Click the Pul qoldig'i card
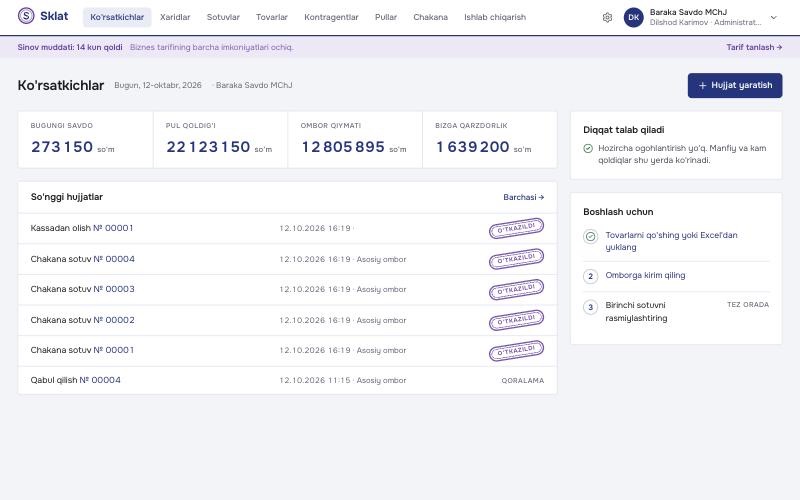Screen dimensions: 800x500 220,140
